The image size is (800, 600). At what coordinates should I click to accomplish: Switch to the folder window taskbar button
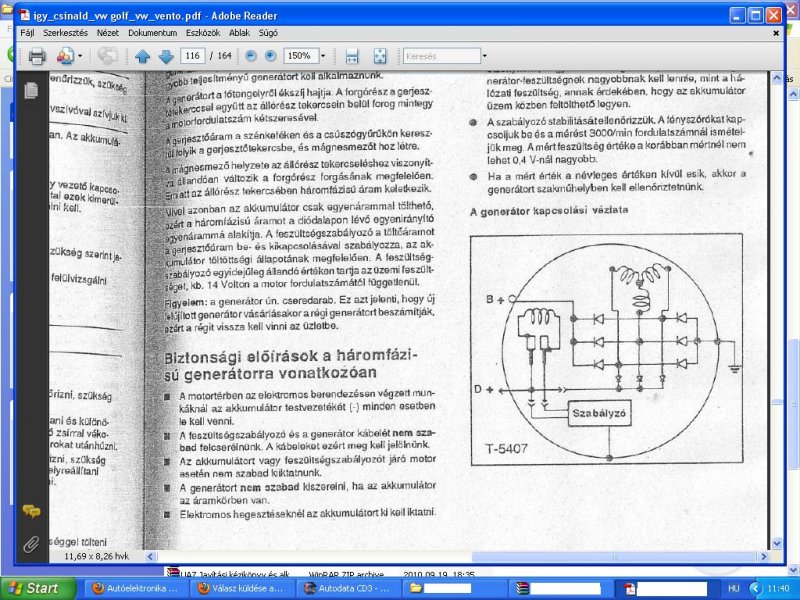[x=456, y=588]
